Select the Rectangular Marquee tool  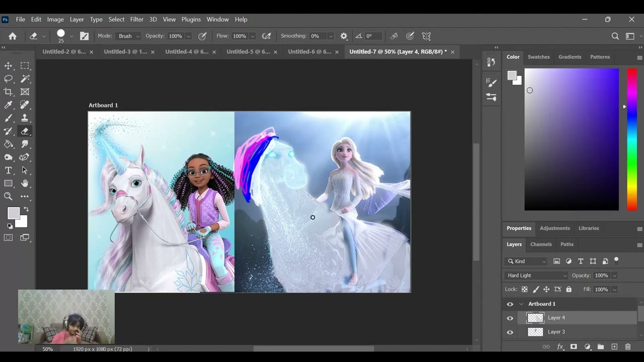25,66
